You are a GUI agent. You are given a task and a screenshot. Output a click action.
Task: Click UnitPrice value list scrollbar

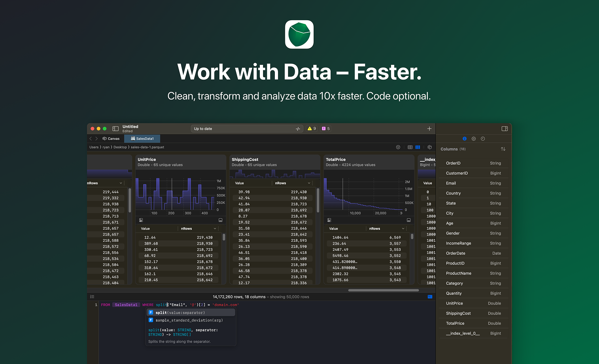pos(224,237)
